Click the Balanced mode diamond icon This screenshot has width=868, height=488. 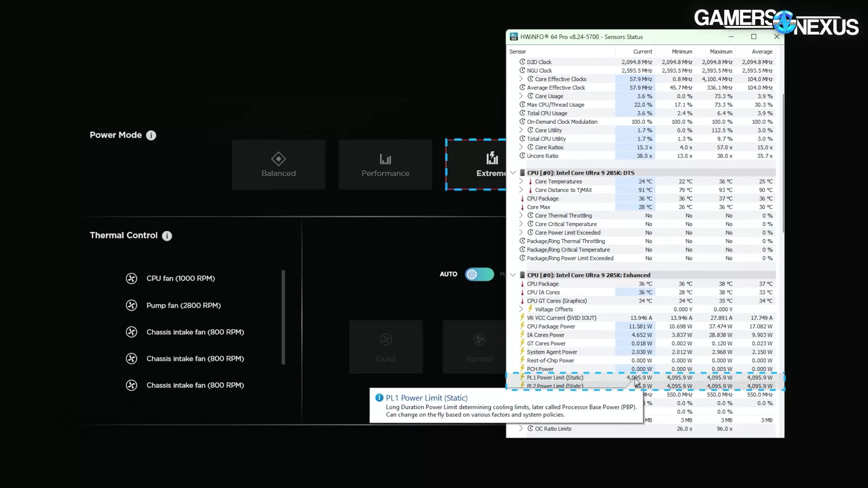click(278, 159)
